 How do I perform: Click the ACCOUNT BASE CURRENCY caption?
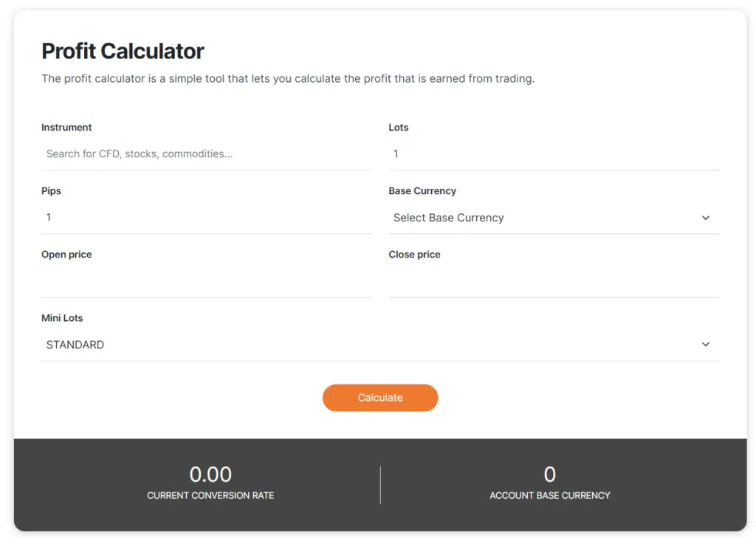click(x=549, y=496)
